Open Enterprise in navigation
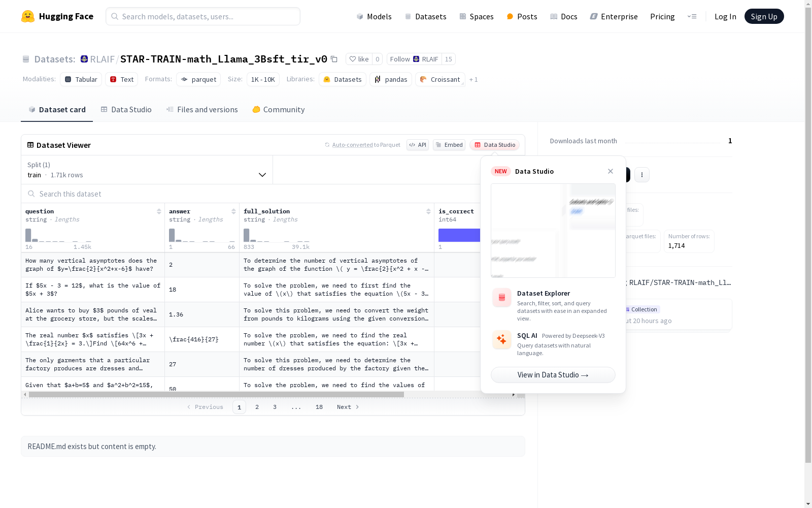The image size is (812, 508). 614,16
